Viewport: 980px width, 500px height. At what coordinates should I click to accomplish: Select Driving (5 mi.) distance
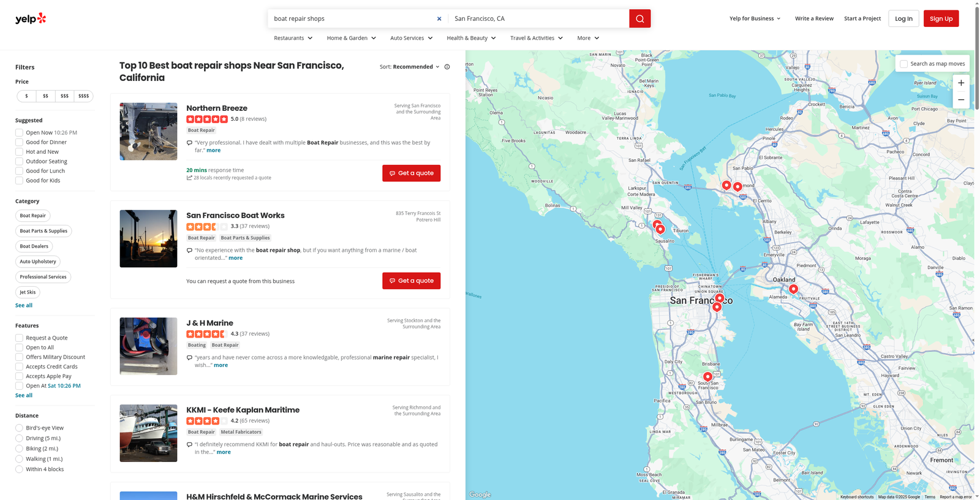click(19, 439)
